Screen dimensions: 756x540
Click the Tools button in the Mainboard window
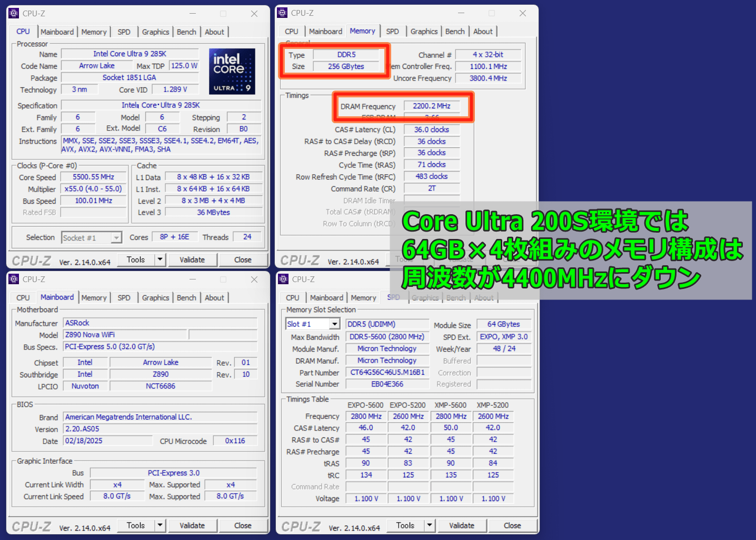click(136, 525)
